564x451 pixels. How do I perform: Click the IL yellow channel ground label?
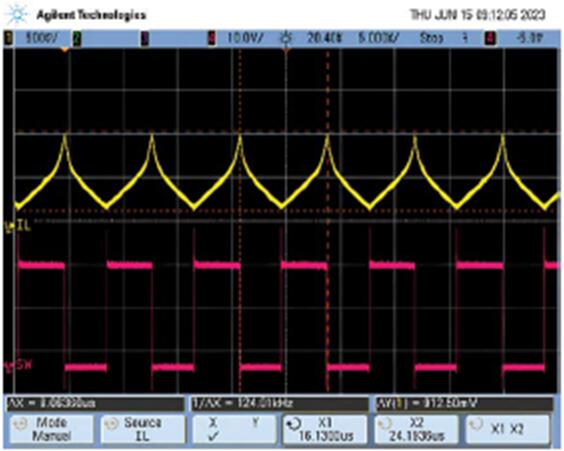(x=18, y=226)
